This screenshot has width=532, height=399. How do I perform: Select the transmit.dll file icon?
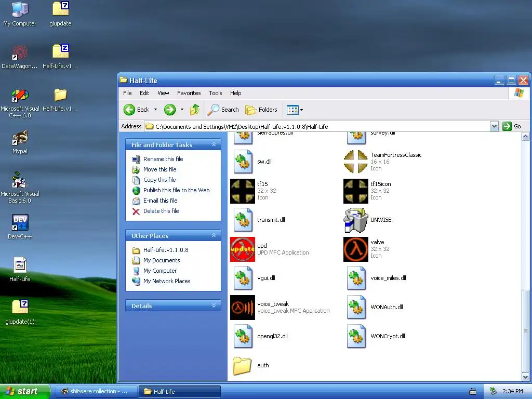pyautogui.click(x=243, y=220)
